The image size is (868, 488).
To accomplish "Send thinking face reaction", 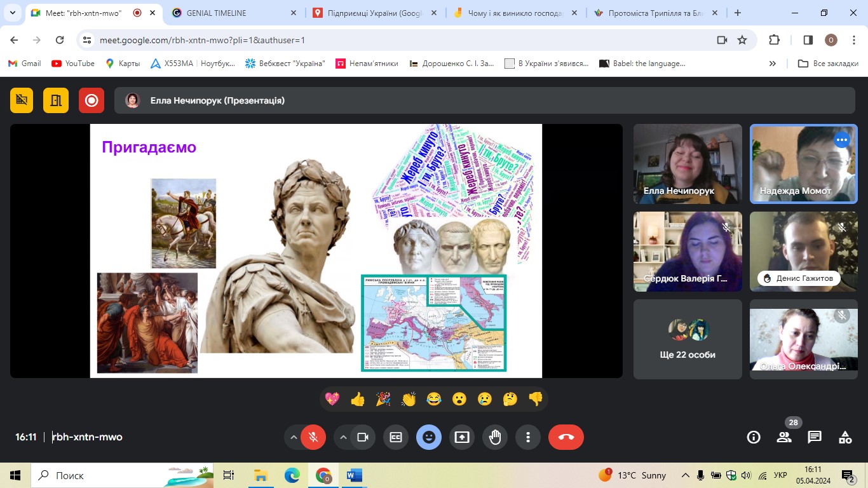I will 510,399.
